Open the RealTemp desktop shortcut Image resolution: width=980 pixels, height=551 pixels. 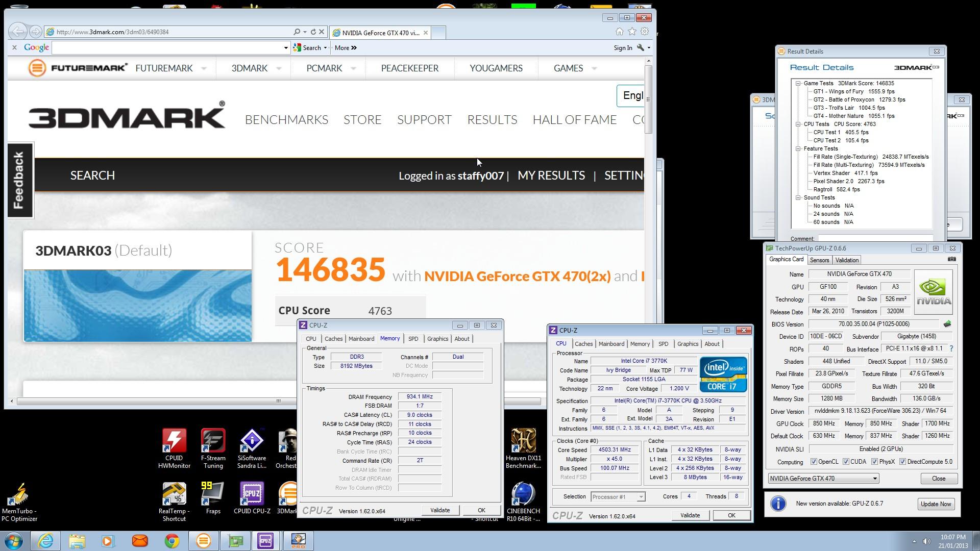point(174,502)
